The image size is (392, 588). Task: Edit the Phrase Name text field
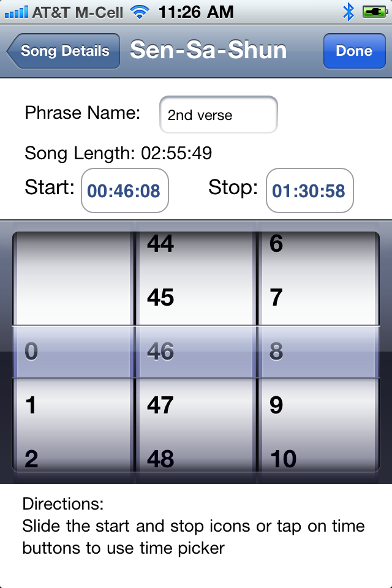[x=218, y=115]
